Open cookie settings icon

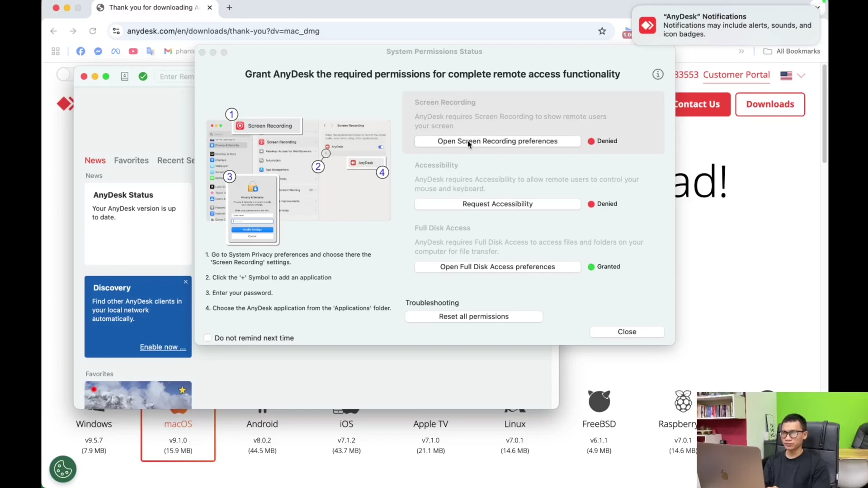point(63,469)
